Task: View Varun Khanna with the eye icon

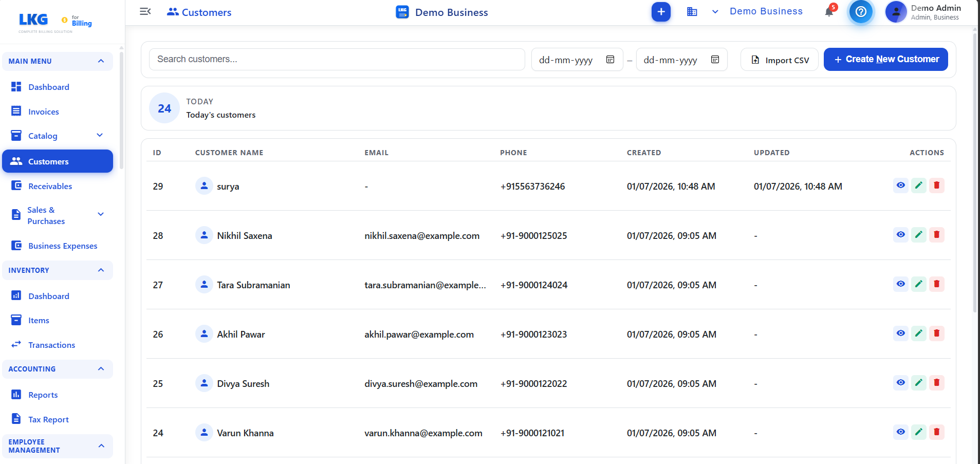Action: pos(901,432)
